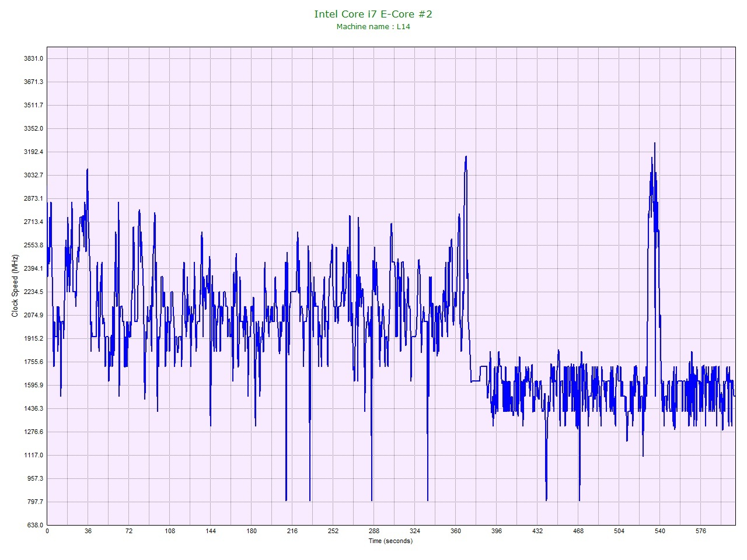
Task: Pick the 3192.4 label on the y-axis
Action: click(x=33, y=152)
